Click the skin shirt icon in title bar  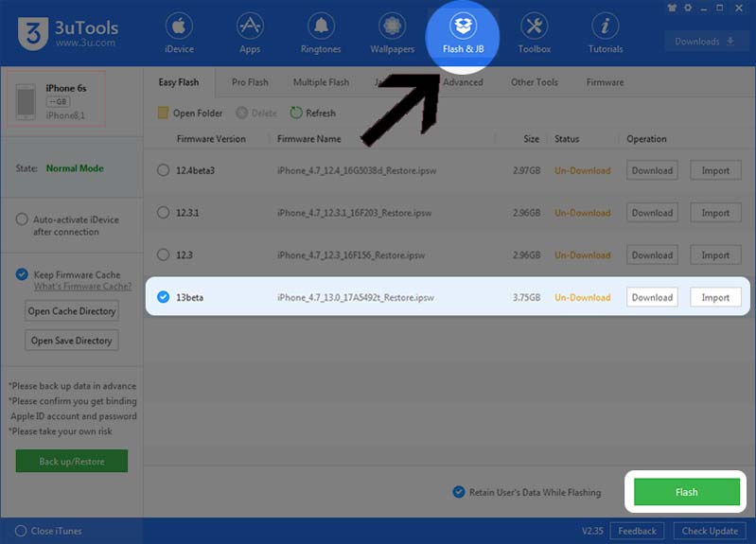point(672,8)
